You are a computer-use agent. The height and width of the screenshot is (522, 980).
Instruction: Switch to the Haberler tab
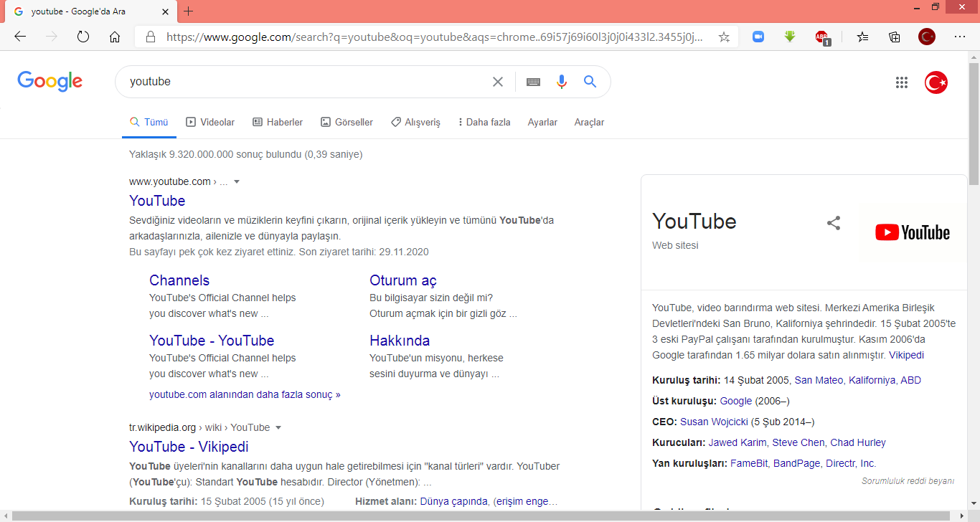(x=278, y=123)
